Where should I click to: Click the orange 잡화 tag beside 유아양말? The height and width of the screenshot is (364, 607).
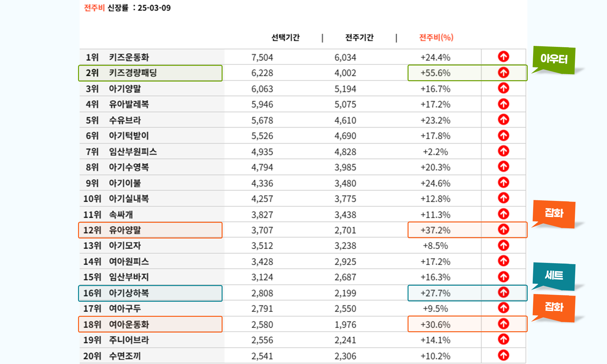(554, 213)
